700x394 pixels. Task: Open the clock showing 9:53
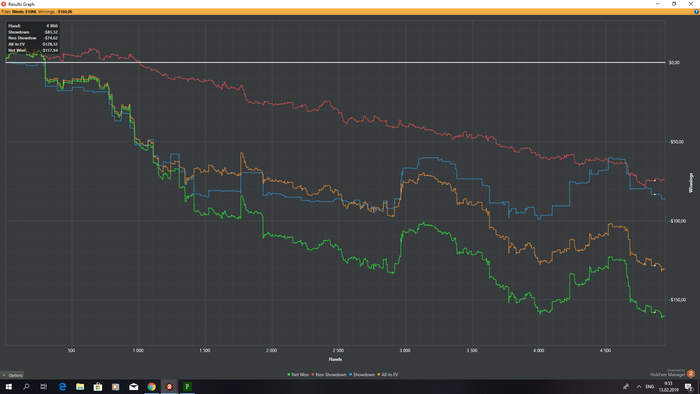pos(668,387)
